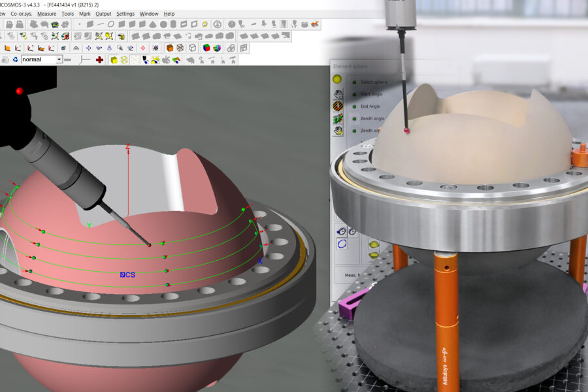Click the RGB colored cube icon
The height and width of the screenshot is (392, 588).
(206, 48)
